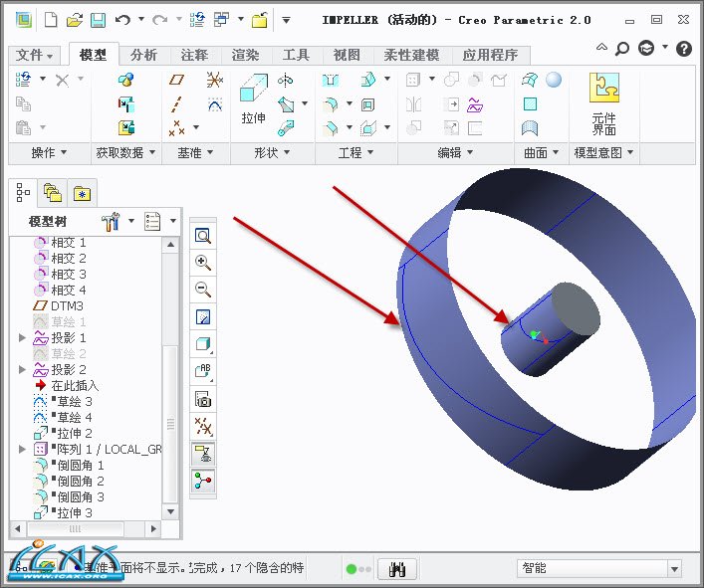Click the Hole tool icon
The height and width of the screenshot is (588, 704).
tap(331, 81)
